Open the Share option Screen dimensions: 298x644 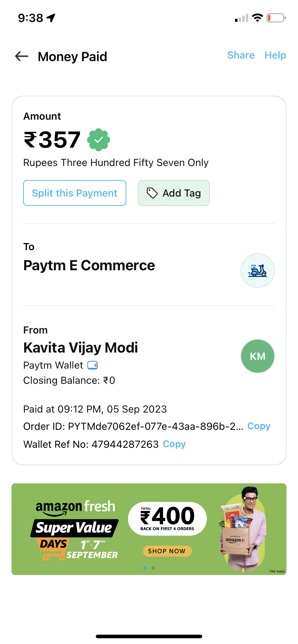[x=241, y=55]
